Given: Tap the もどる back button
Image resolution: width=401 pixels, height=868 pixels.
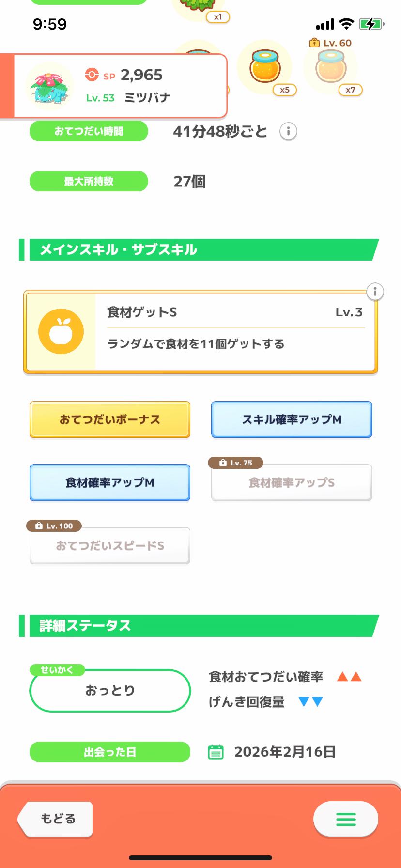Looking at the screenshot, I should [56, 819].
